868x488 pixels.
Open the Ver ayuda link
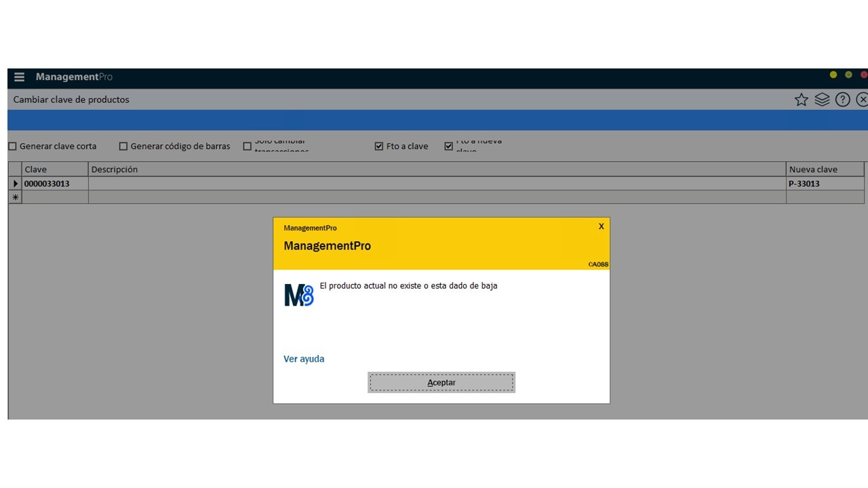point(304,359)
